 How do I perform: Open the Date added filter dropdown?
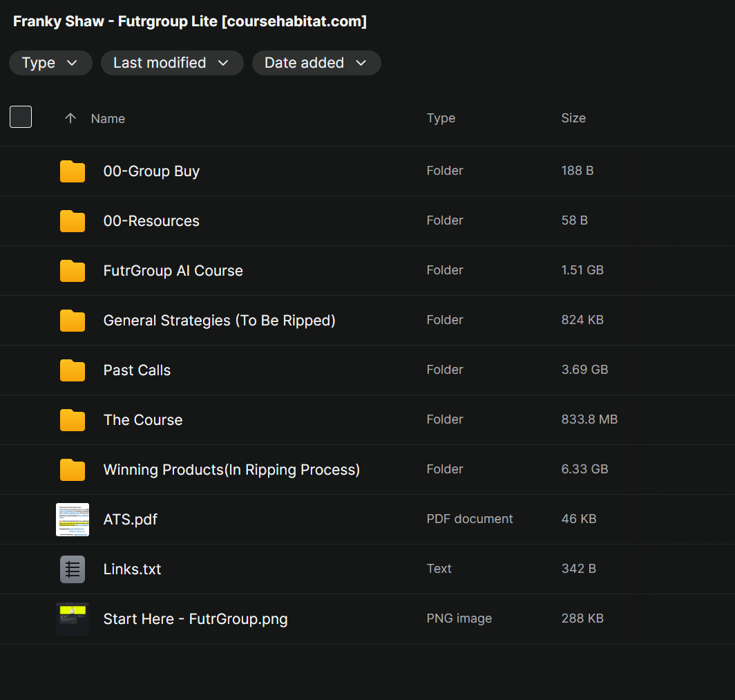pos(316,63)
